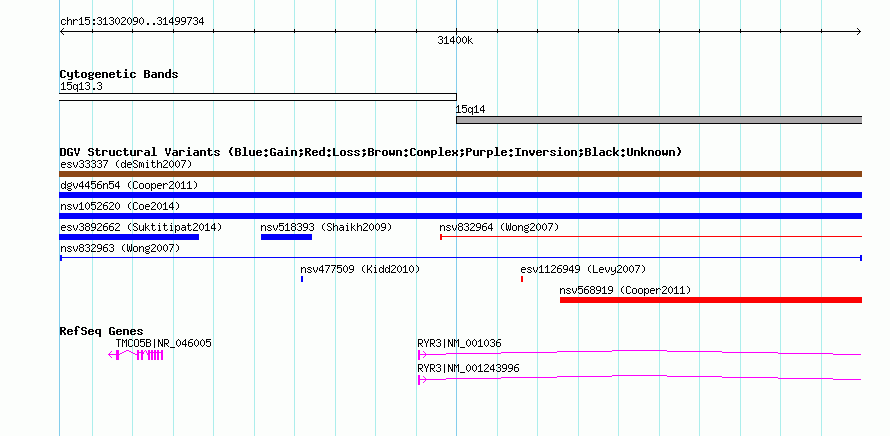Click the small red esv1126949 marker
890x436 pixels.
point(522,279)
